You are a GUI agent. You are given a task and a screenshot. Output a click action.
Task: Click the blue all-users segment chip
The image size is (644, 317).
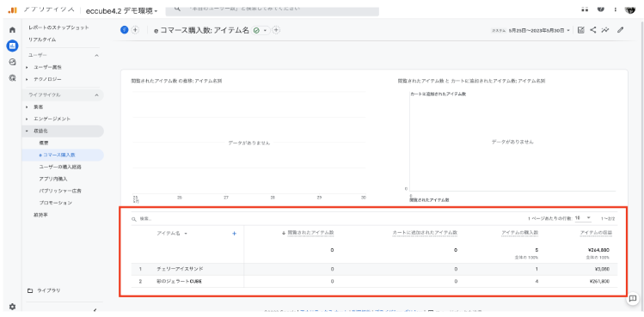125,30
